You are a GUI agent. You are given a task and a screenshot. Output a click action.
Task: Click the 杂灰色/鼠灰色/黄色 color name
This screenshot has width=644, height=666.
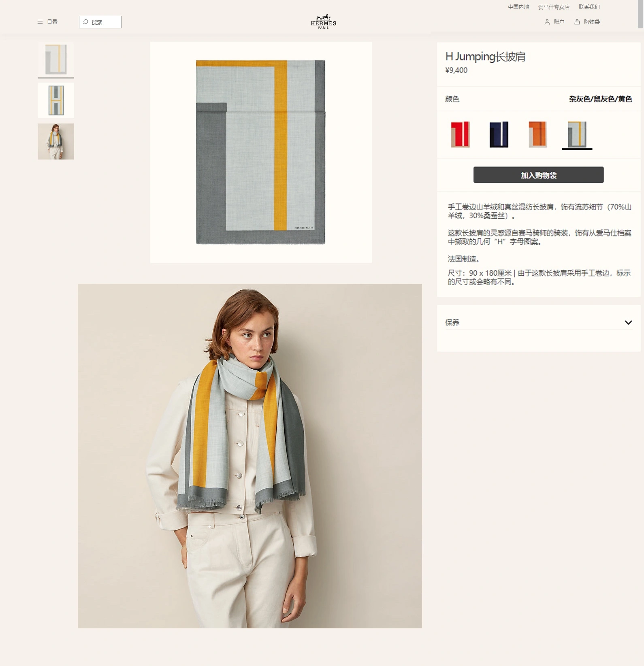tap(600, 99)
